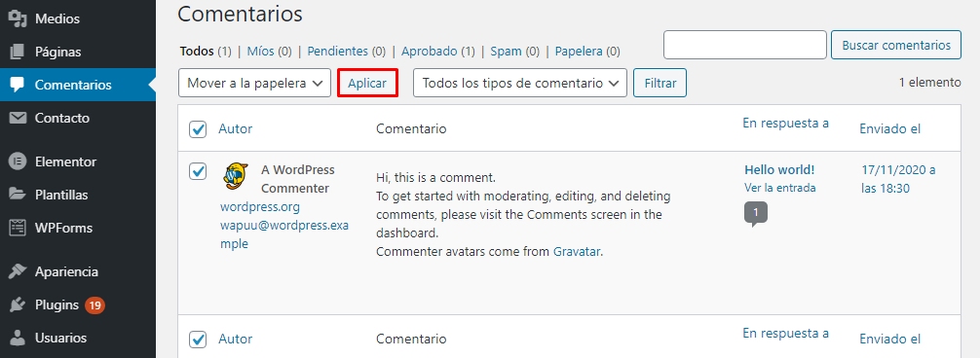Click the Usuarios person icon
980x358 pixels.
tap(18, 338)
